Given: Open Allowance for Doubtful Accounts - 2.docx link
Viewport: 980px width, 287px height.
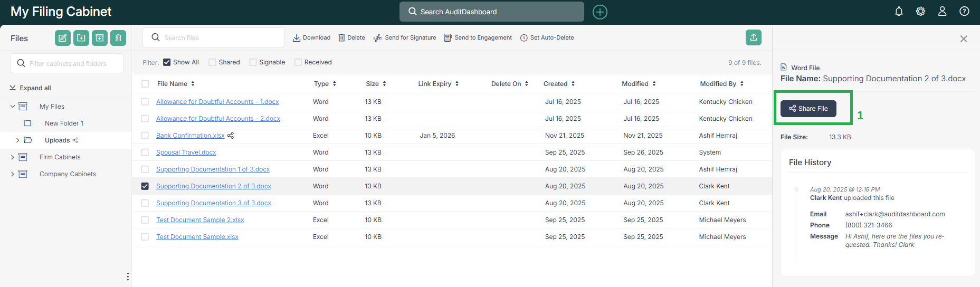Looking at the screenshot, I should 218,119.
